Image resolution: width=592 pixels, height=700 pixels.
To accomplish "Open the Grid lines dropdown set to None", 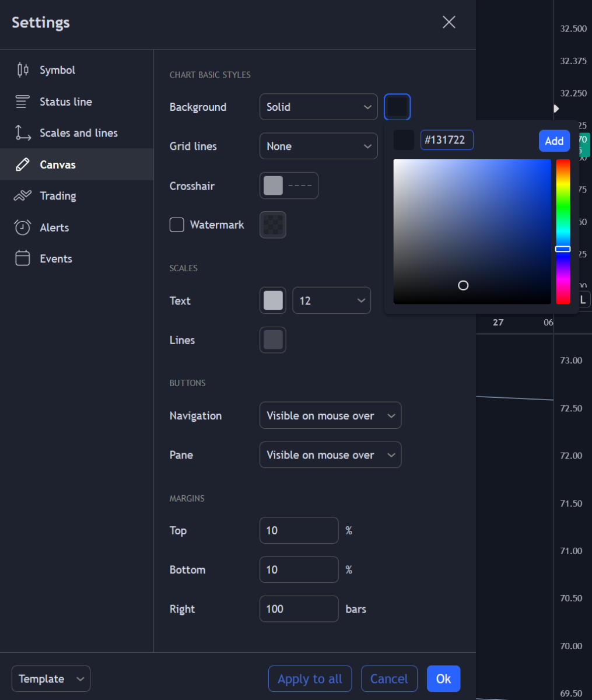I will point(318,146).
